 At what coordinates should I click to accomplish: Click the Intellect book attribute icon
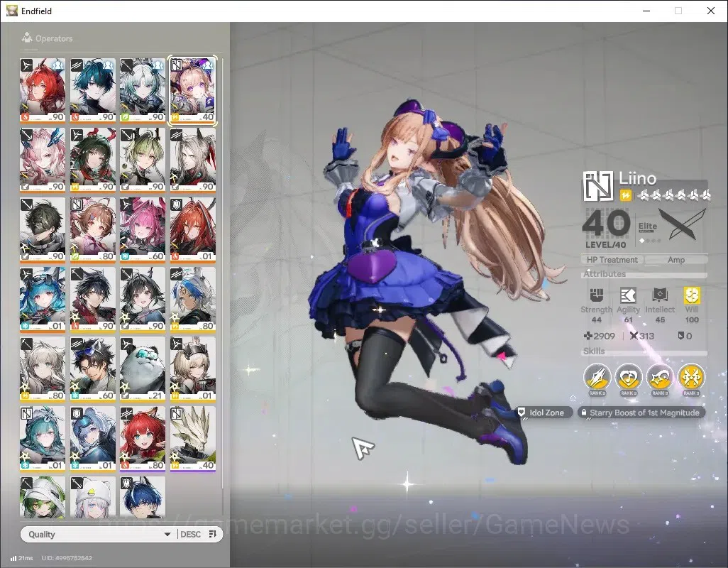tap(660, 295)
